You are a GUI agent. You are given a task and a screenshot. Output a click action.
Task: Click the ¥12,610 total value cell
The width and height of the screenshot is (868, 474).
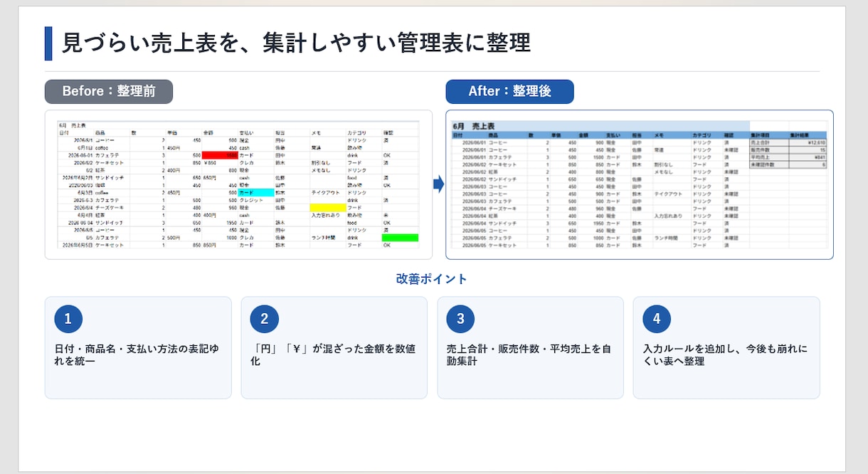pos(808,142)
